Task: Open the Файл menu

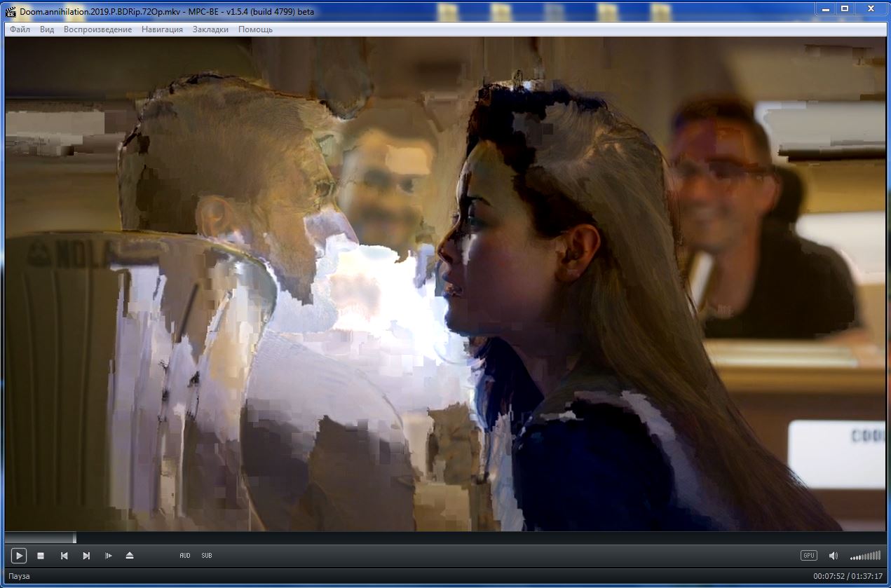Action: pyautogui.click(x=20, y=29)
